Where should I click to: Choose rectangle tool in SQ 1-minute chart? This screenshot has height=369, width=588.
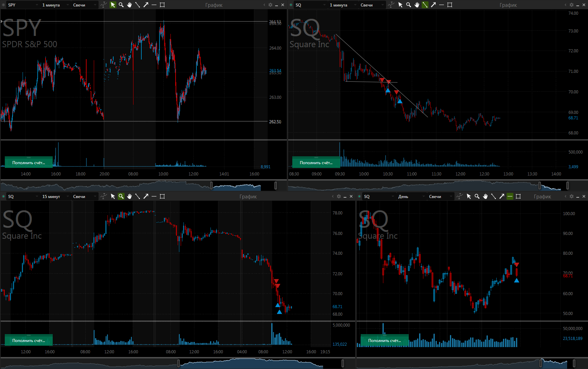450,5
